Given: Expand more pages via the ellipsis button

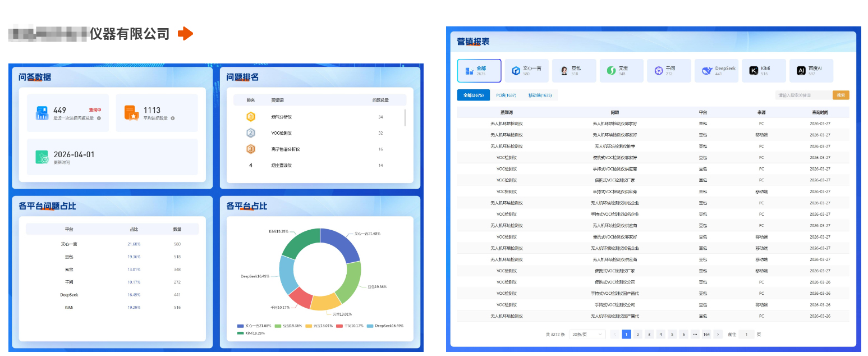Looking at the screenshot, I should [695, 334].
